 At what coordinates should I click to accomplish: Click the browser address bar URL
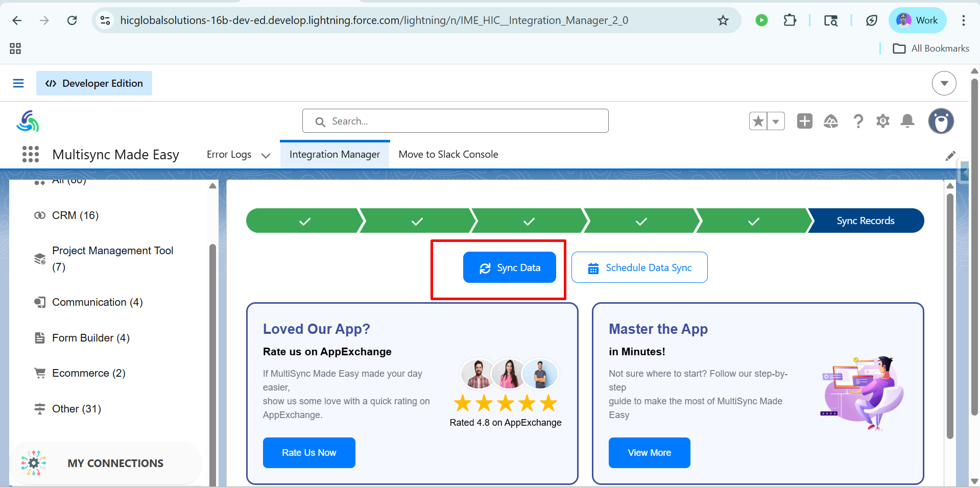point(374,20)
